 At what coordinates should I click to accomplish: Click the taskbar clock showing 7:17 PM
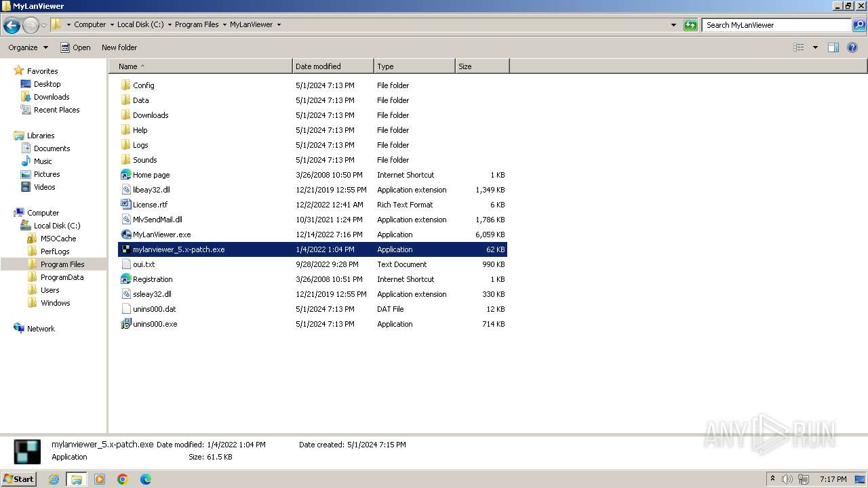click(x=833, y=479)
